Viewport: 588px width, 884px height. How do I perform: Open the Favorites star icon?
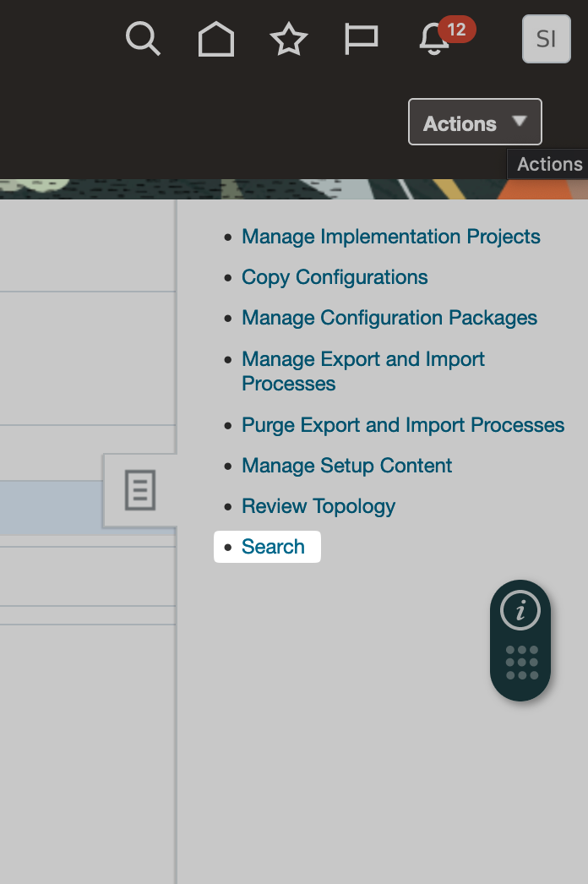289,39
